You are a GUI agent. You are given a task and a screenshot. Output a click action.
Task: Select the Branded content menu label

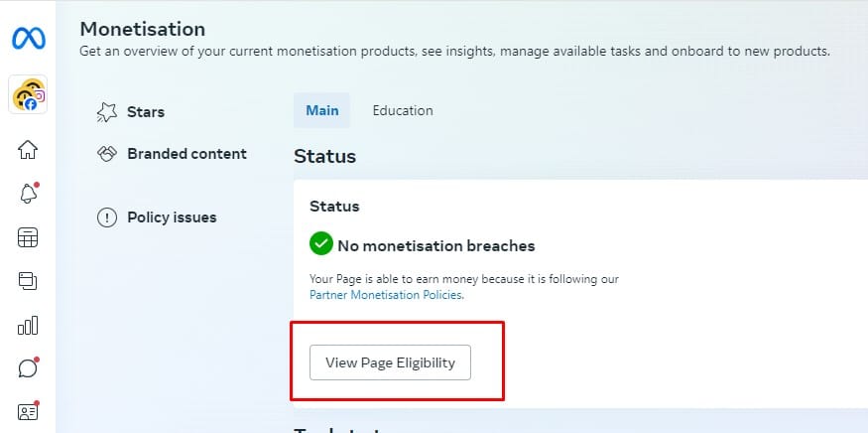(x=186, y=154)
